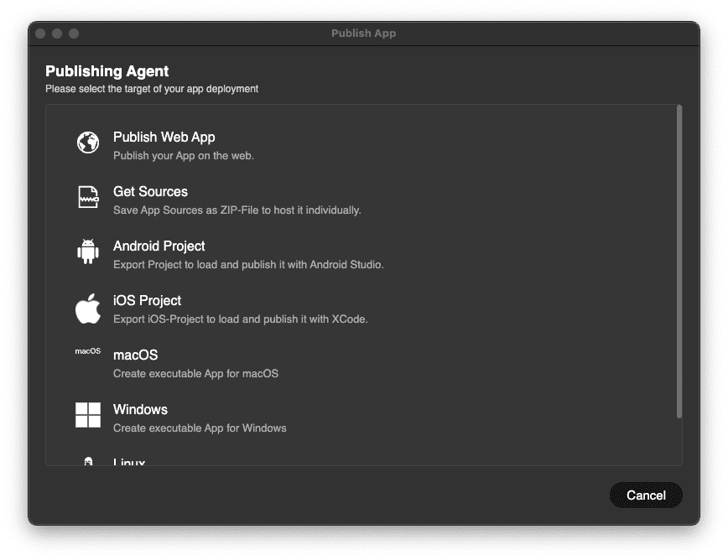The width and height of the screenshot is (728, 560).
Task: Click the Apple logo for iOS Project
Action: pos(88,309)
